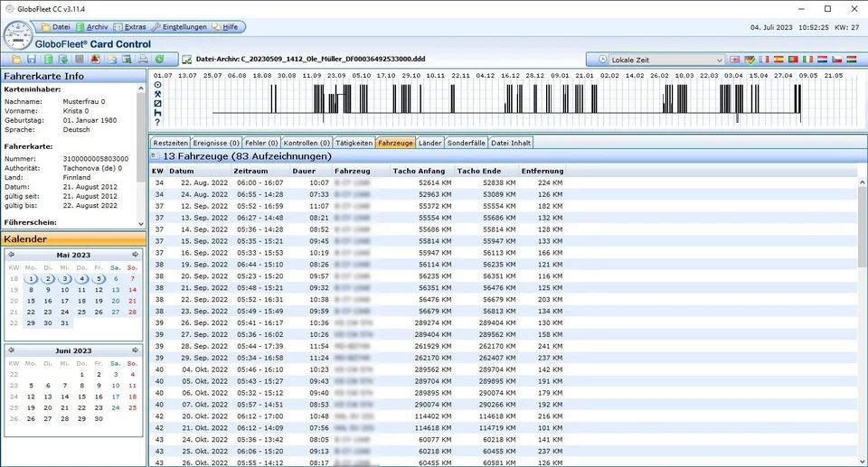Switch language with the Spanish flag
The height and width of the screenshot is (467, 868).
778,60
